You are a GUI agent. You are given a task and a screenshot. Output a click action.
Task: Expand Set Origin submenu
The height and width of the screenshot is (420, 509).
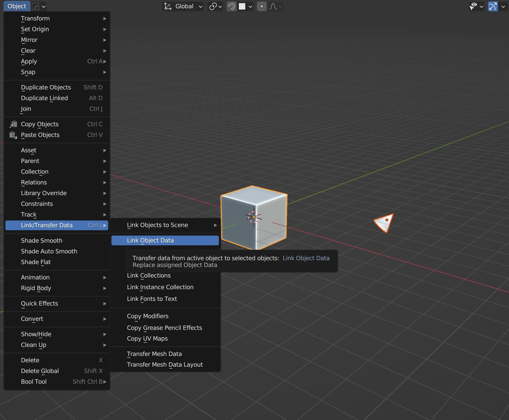point(57,29)
